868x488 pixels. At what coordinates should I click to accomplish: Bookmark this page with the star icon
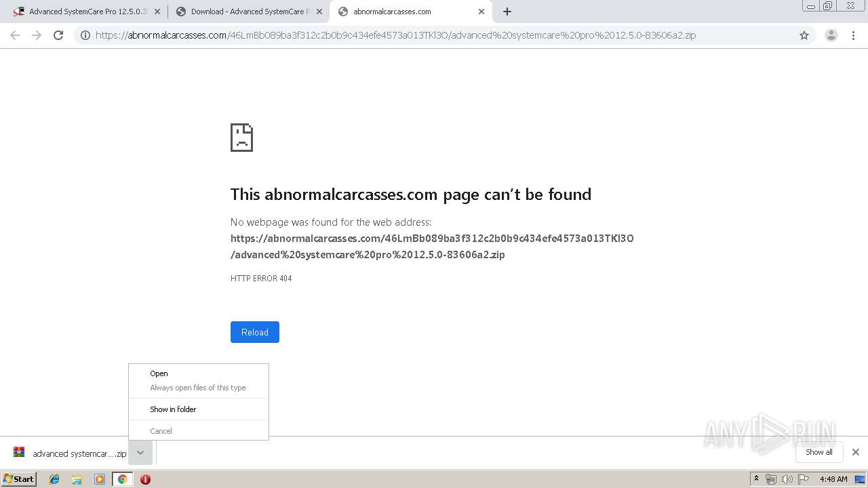click(804, 35)
